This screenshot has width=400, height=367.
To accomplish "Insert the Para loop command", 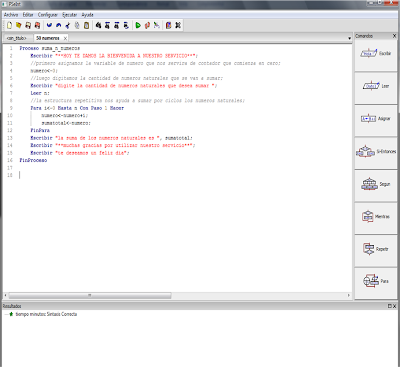I will (376, 282).
